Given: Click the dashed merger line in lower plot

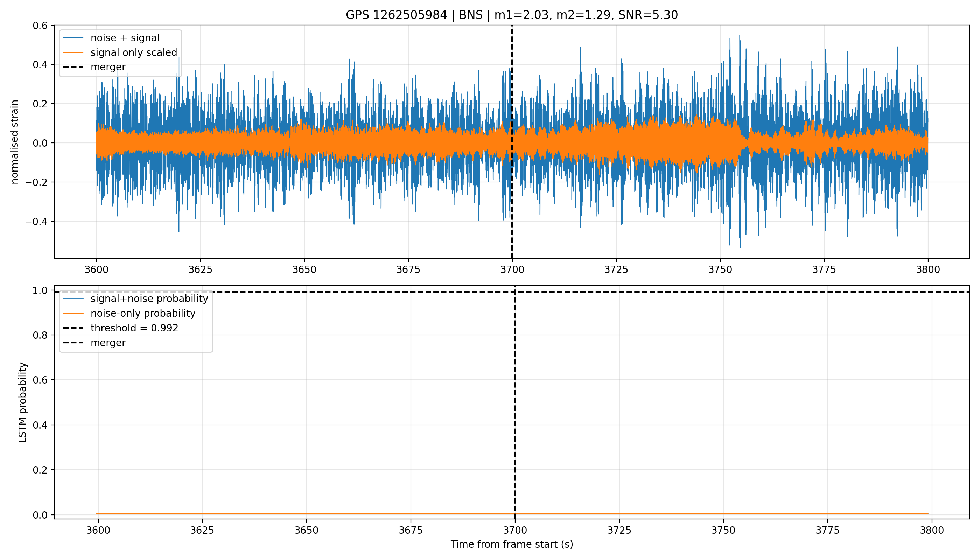Looking at the screenshot, I should point(514,402).
